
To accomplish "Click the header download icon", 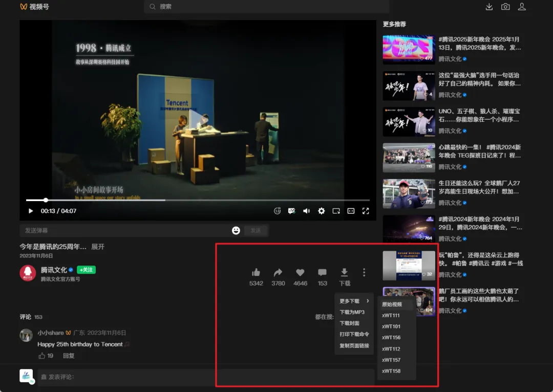I will click(489, 6).
